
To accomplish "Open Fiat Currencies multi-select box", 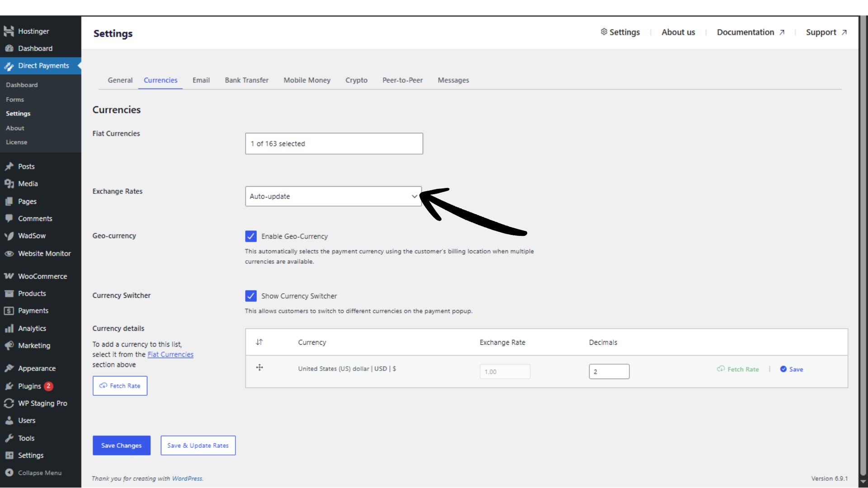I will (x=334, y=144).
